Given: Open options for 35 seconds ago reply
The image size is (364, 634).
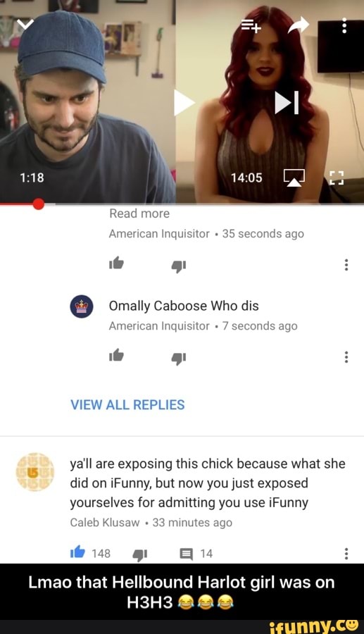Looking at the screenshot, I should coord(346,265).
